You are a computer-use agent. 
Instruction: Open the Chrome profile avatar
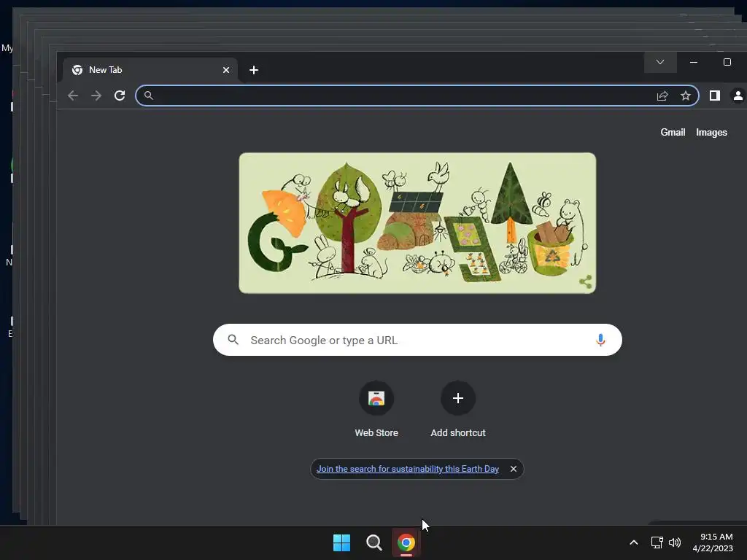click(x=738, y=96)
